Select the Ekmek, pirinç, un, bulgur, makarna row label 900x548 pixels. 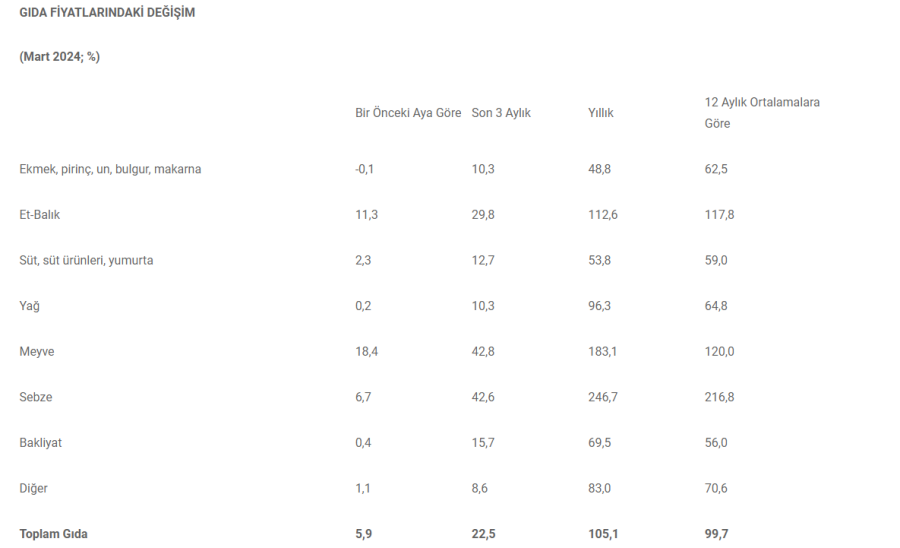[110, 169]
